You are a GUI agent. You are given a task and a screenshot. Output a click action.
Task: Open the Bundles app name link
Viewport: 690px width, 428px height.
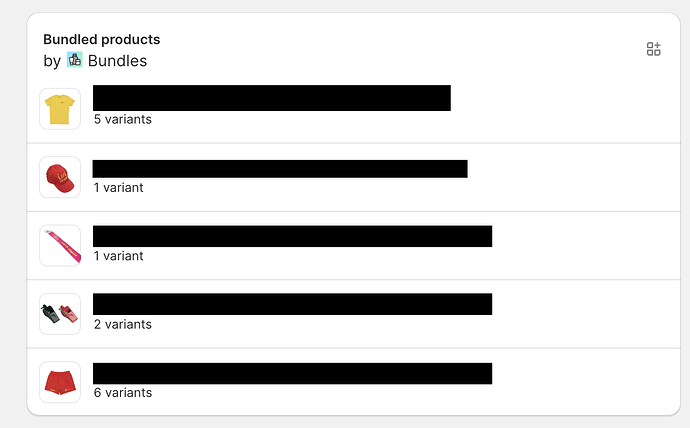pyautogui.click(x=117, y=61)
